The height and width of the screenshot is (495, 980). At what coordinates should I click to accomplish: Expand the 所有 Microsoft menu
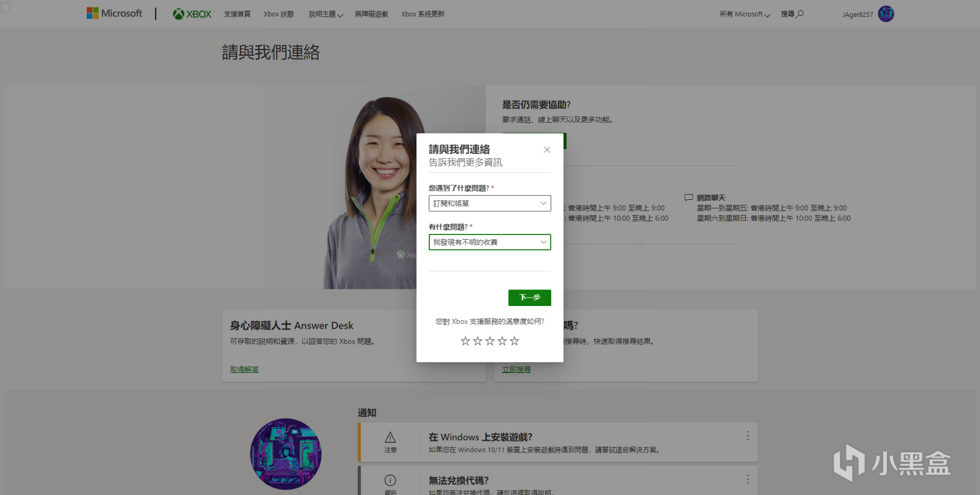pyautogui.click(x=745, y=14)
